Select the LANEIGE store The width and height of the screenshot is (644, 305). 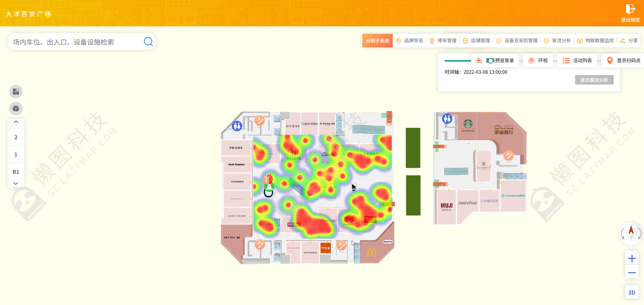[x=490, y=201]
